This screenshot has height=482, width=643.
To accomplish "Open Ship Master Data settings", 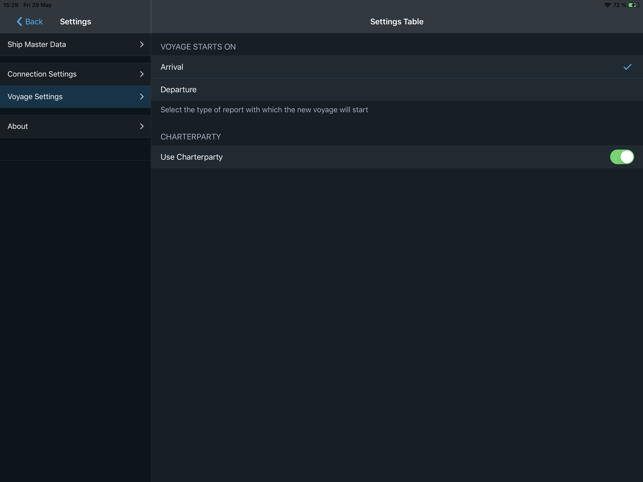I will [x=75, y=44].
